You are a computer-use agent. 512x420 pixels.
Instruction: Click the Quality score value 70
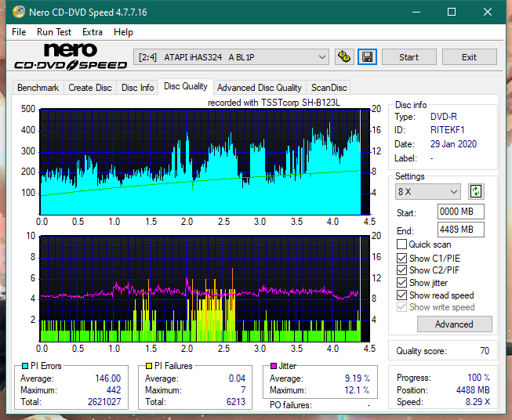coord(485,351)
